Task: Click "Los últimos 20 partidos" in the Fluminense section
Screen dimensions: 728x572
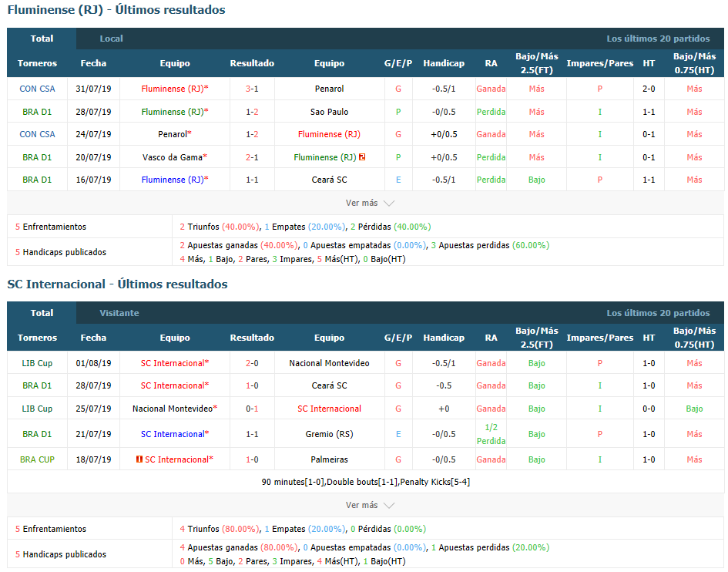Action: coord(658,39)
